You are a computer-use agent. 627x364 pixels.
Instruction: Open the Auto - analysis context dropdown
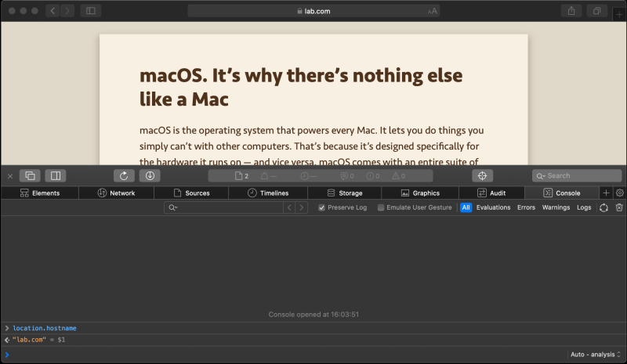point(596,355)
